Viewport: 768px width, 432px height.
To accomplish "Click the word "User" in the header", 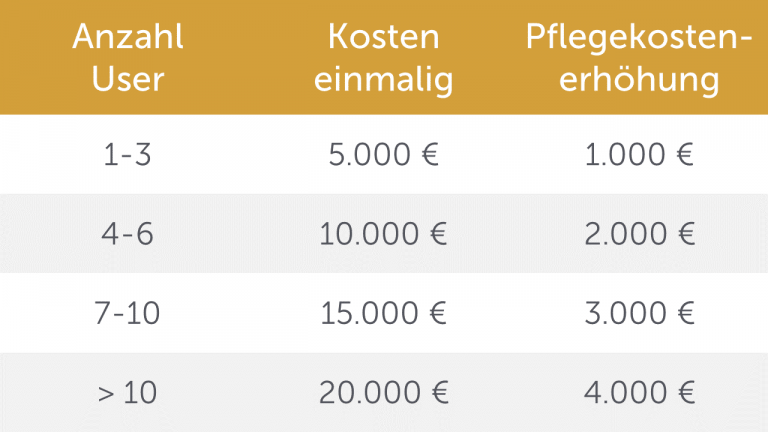I will [128, 79].
